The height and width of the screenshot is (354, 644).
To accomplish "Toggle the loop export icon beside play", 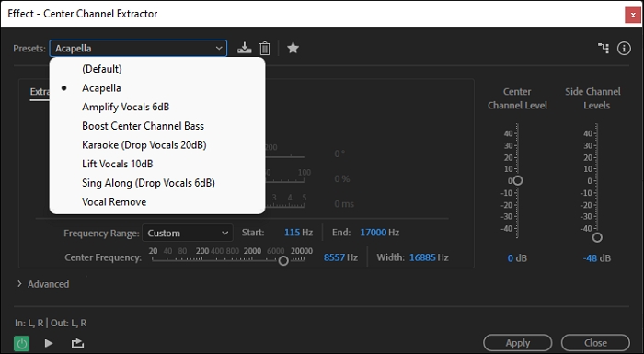I will (77, 343).
